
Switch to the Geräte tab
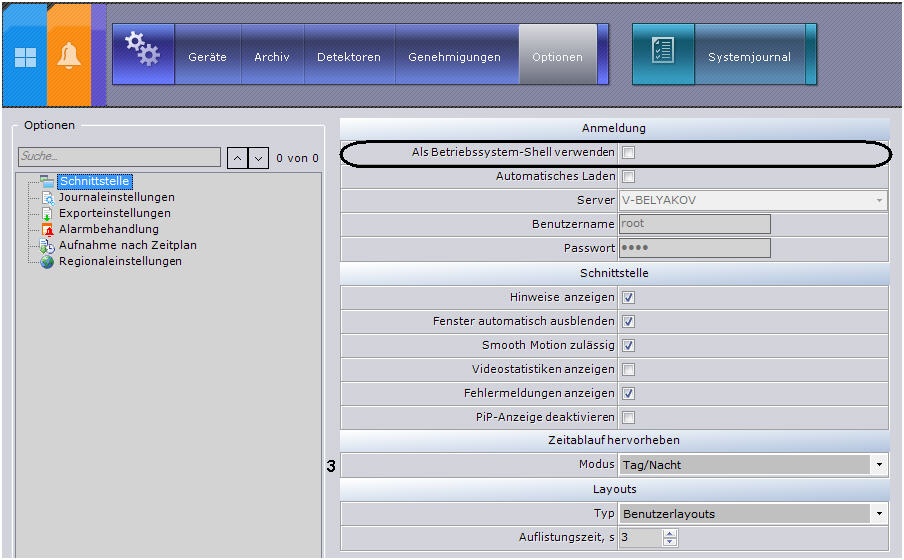207,57
